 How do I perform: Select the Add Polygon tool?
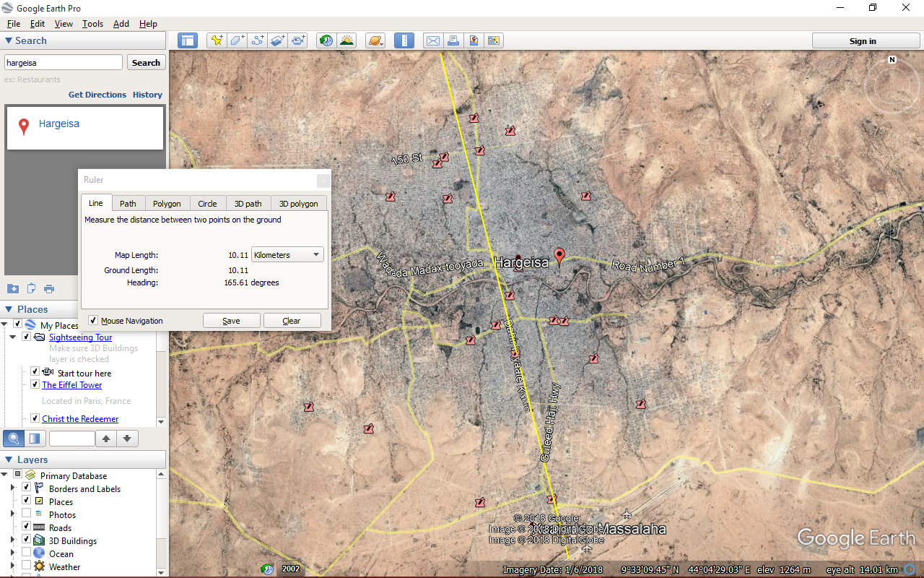coord(237,41)
